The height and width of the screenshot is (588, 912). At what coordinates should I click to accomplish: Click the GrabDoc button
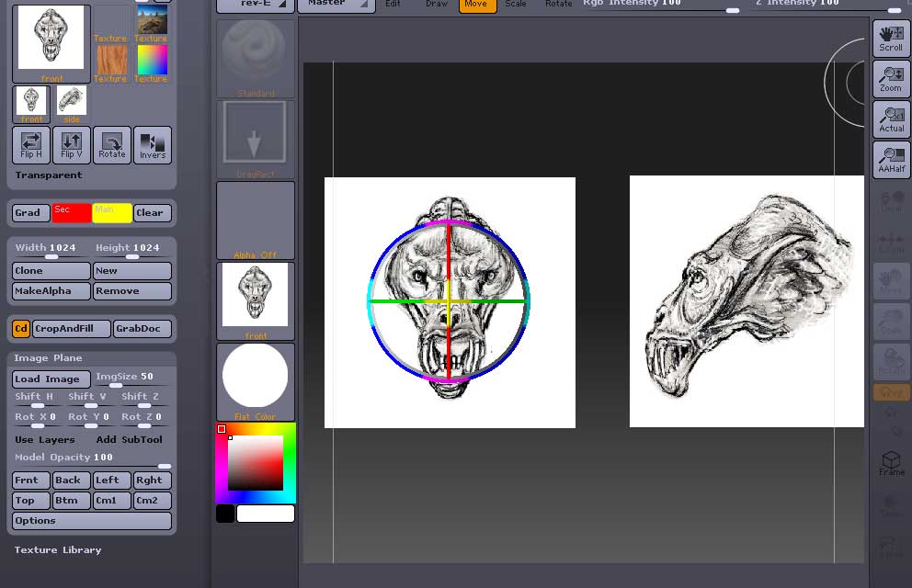click(x=142, y=329)
